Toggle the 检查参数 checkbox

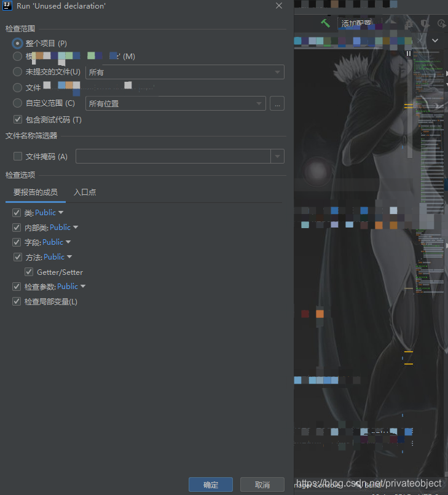pyautogui.click(x=17, y=287)
